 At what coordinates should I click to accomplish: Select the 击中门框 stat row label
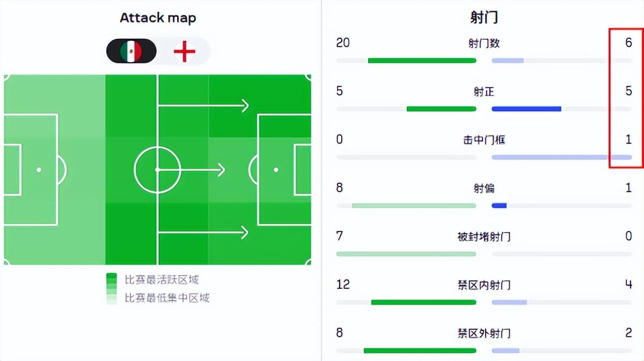coord(484,140)
